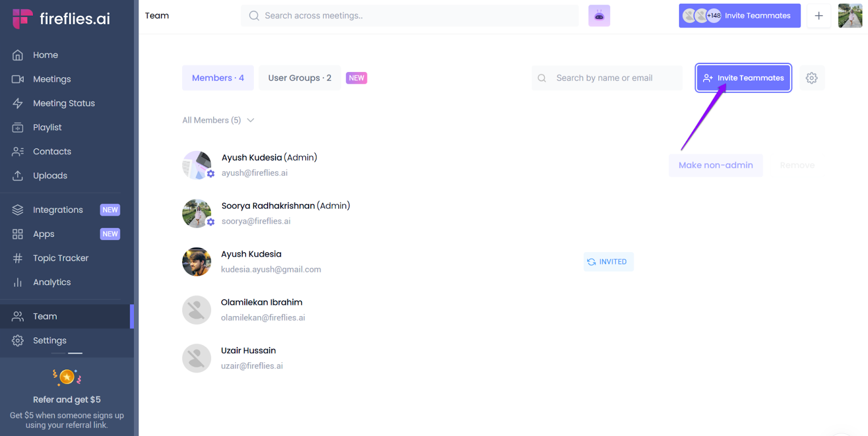Click the Playlist icon
868x436 pixels.
click(18, 127)
